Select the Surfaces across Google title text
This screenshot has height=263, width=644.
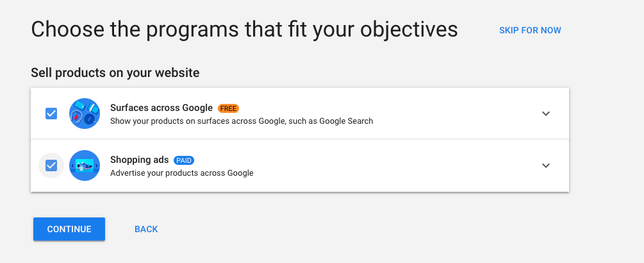pos(161,108)
